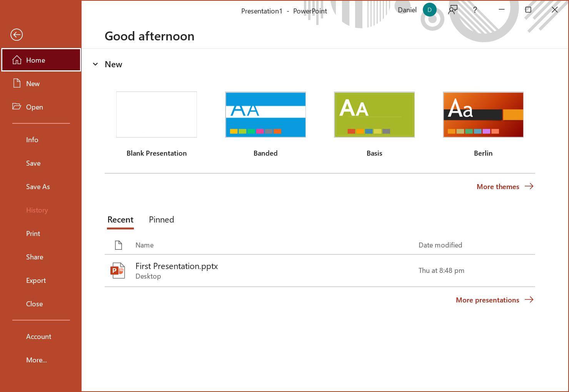Open the Account page in sidebar
Image resolution: width=569 pixels, height=392 pixels.
point(39,337)
